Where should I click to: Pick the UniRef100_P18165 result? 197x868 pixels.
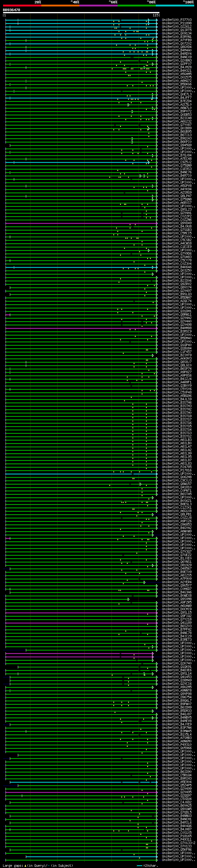click(x=177, y=836)
